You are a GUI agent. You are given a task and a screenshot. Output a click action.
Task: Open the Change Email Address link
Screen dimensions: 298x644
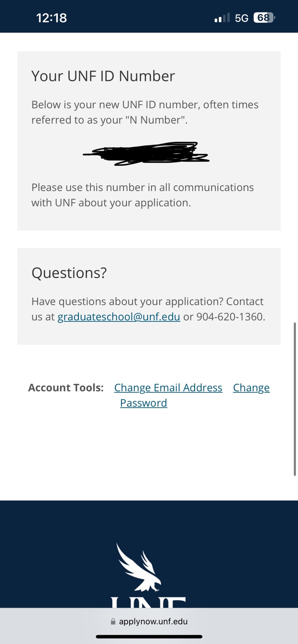[x=168, y=387]
